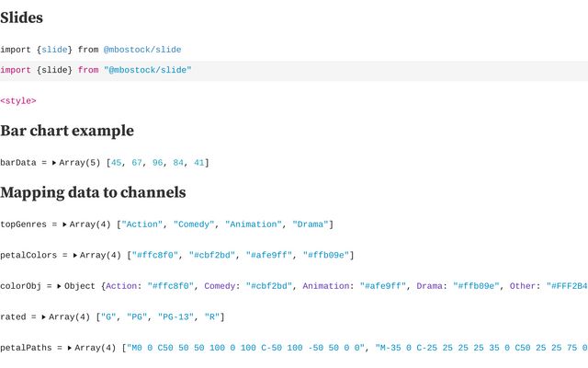Expand the petalColors array disclosure triangle
The height and width of the screenshot is (368, 588).
click(x=75, y=256)
